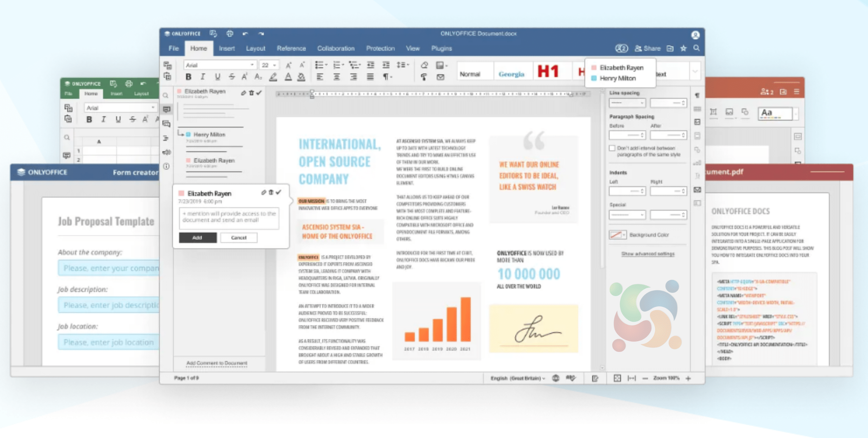This screenshot has height=438, width=868.
Task: Toggle Italic in the document editor toolbar
Action: (203, 77)
